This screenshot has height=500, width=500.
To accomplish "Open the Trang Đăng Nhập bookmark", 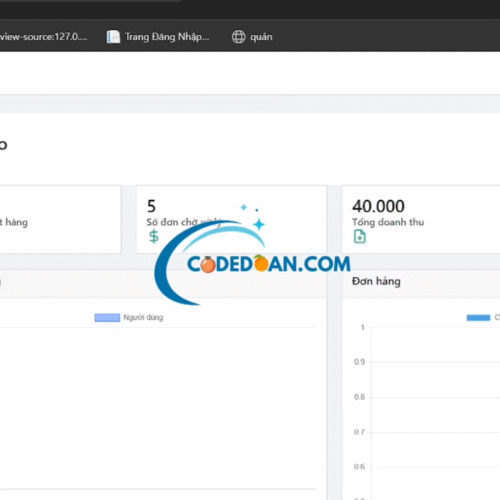I will click(x=158, y=37).
